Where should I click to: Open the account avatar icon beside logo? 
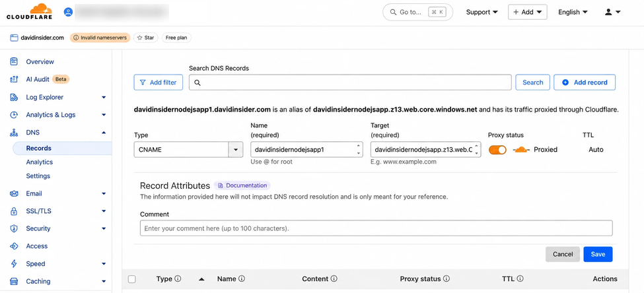(x=68, y=12)
